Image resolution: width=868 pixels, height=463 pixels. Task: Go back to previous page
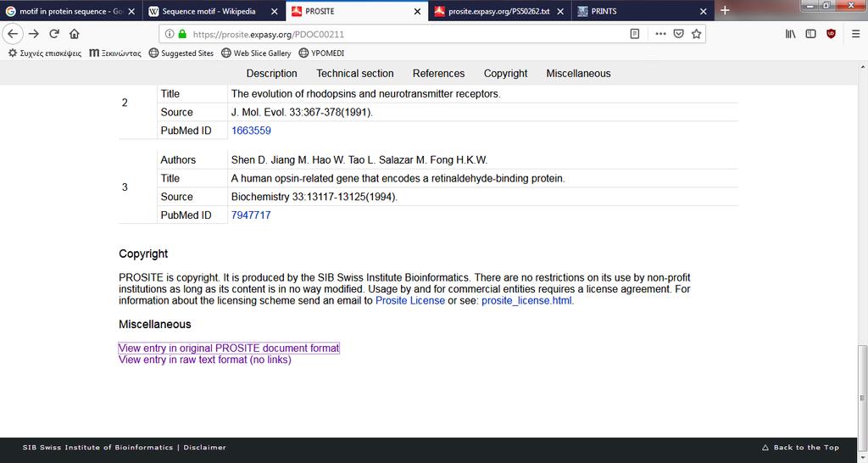12,34
